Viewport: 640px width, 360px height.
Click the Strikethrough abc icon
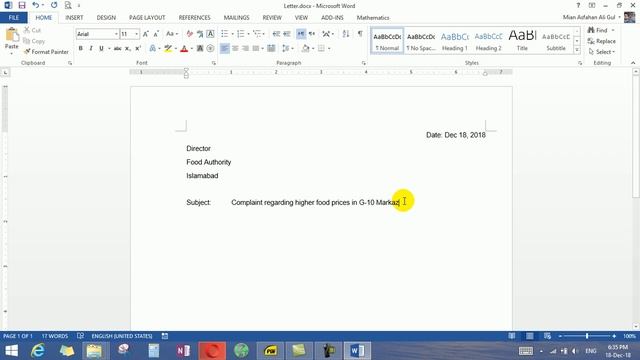pos(118,49)
